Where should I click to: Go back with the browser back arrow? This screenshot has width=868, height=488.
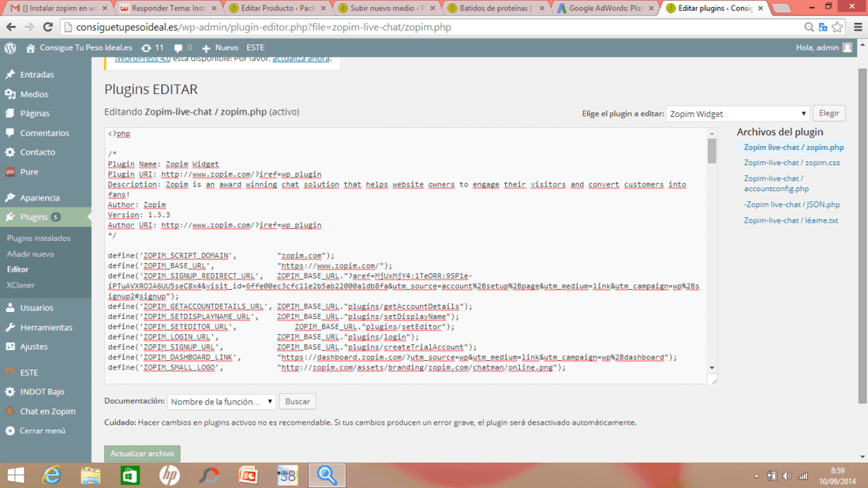click(11, 27)
